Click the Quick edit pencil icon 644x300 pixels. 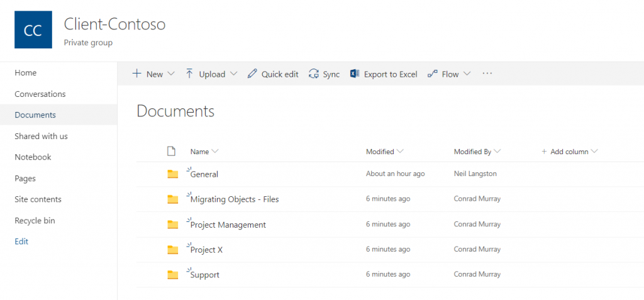[x=252, y=74]
